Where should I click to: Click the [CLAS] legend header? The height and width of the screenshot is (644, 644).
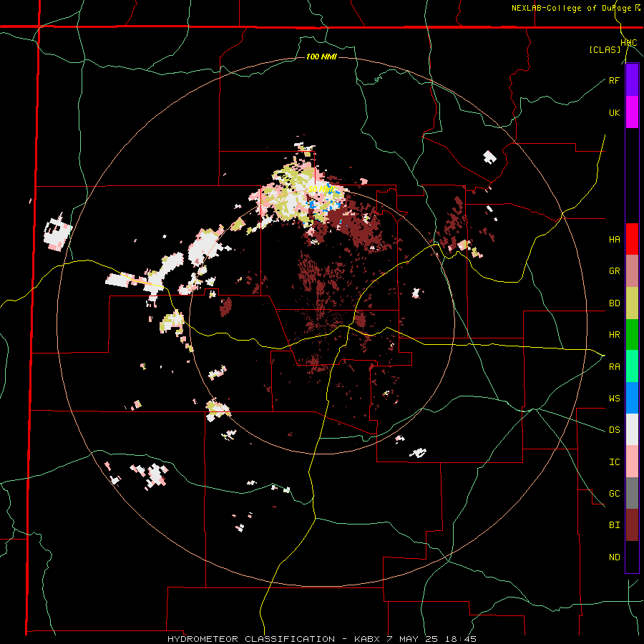[605, 49]
